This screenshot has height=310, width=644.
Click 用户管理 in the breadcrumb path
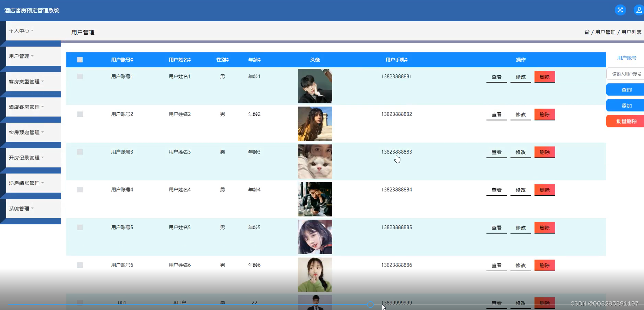pyautogui.click(x=605, y=32)
